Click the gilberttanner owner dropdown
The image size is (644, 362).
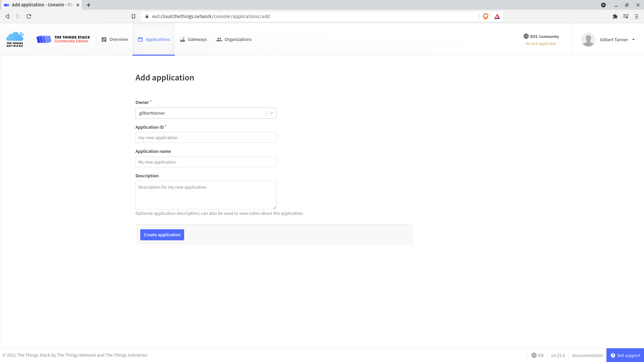(x=206, y=113)
